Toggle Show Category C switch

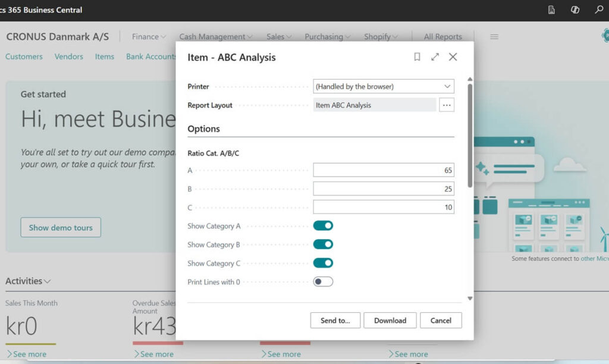(x=323, y=263)
